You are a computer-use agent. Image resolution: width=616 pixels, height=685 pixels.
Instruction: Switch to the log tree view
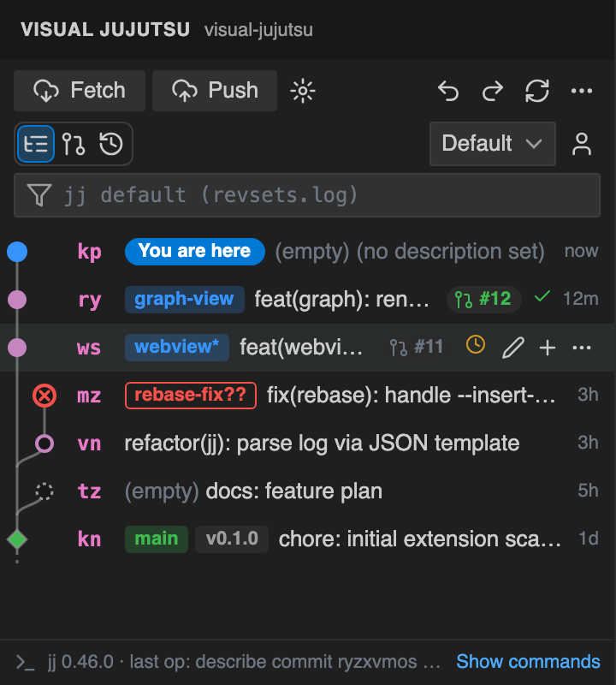pos(36,144)
